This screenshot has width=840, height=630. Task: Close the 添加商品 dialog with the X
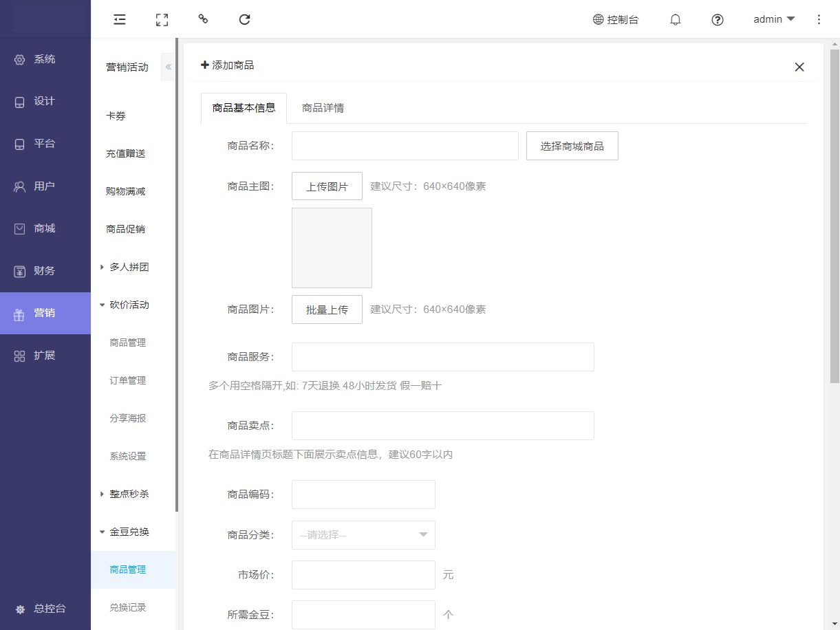[799, 67]
